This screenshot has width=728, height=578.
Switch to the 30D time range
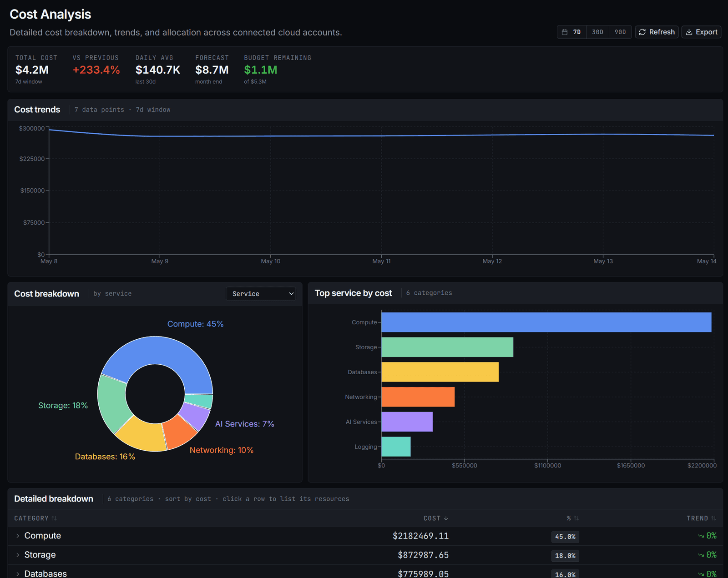(598, 32)
